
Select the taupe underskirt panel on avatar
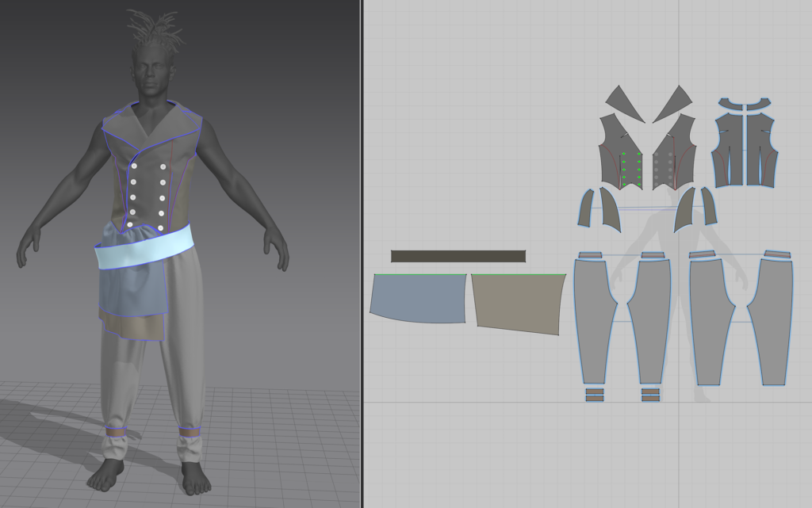click(x=135, y=327)
